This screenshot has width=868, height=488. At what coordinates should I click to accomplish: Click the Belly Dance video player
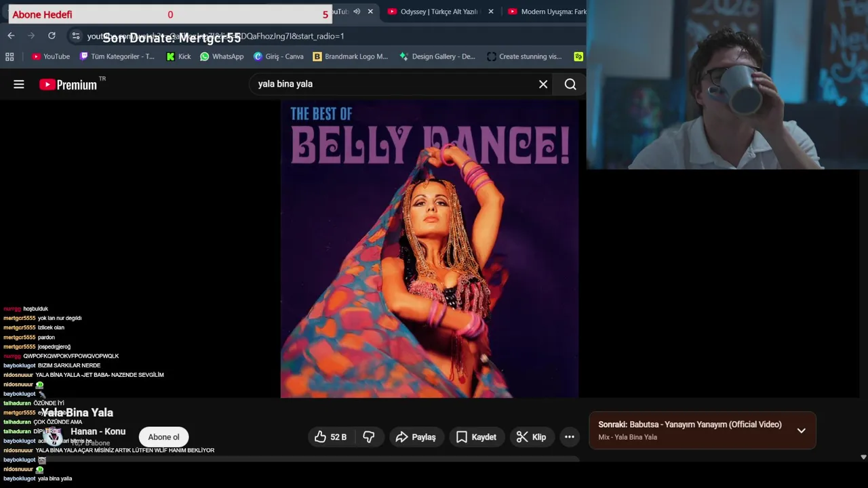tap(429, 249)
